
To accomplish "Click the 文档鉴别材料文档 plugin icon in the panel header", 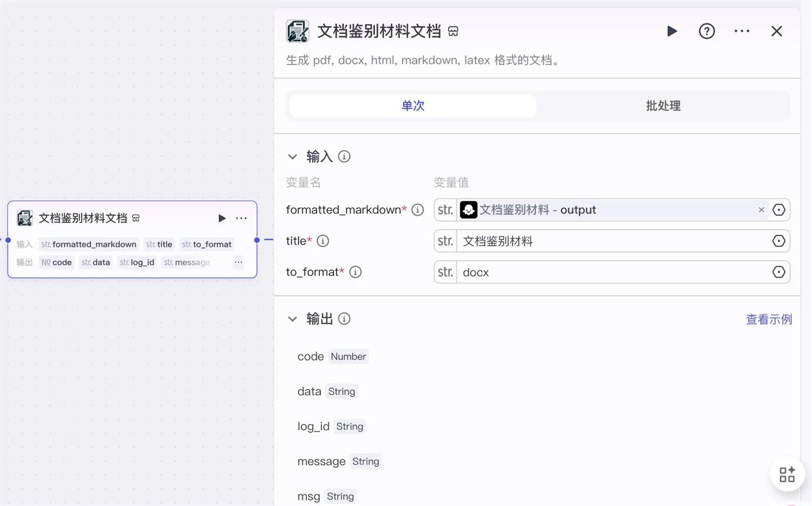I will tap(297, 31).
